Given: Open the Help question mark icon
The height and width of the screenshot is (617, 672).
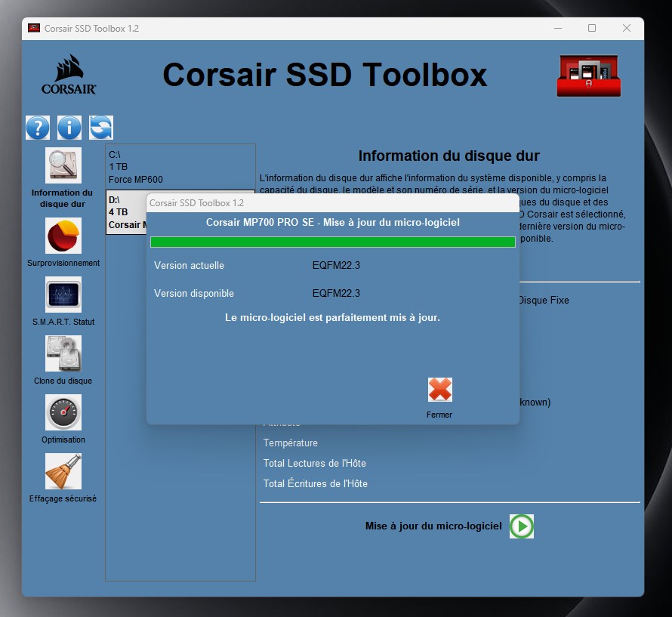Looking at the screenshot, I should tap(38, 128).
